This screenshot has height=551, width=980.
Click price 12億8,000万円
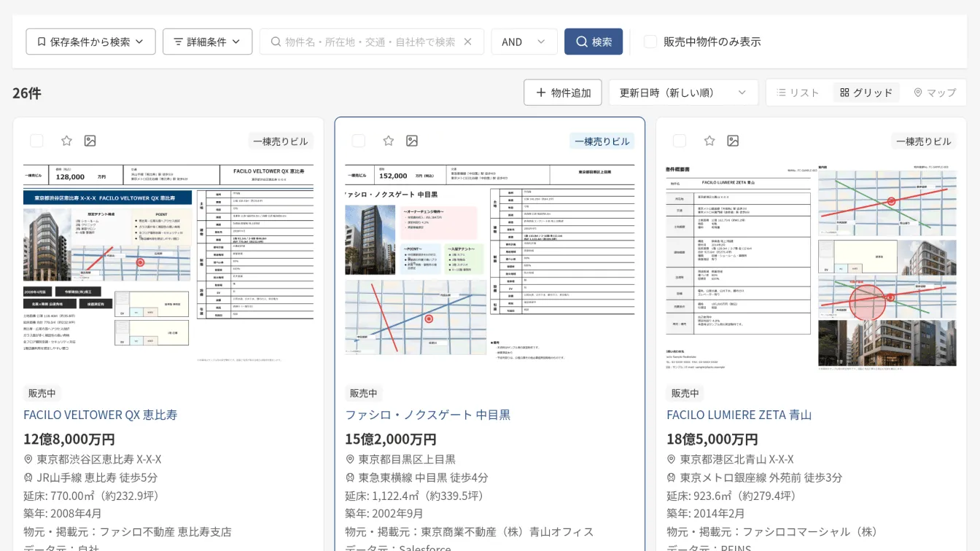pos(69,439)
